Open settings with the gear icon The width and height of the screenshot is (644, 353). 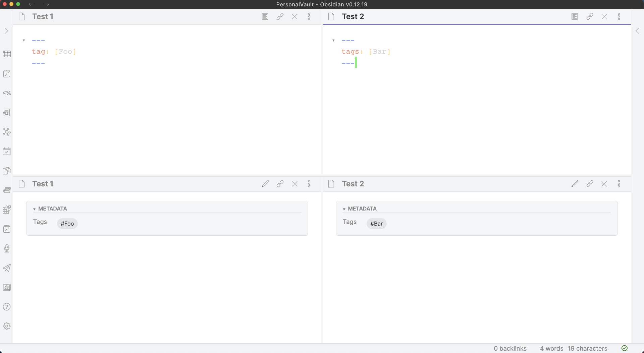[7, 326]
